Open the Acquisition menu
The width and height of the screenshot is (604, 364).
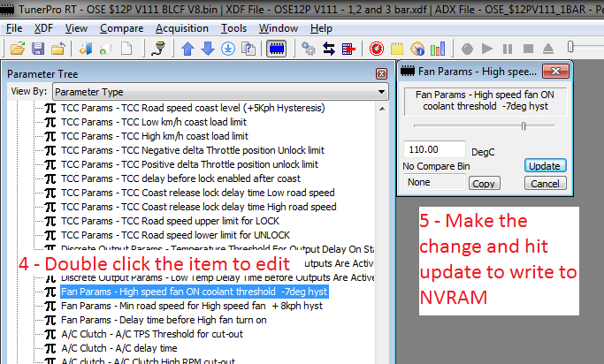[182, 28]
